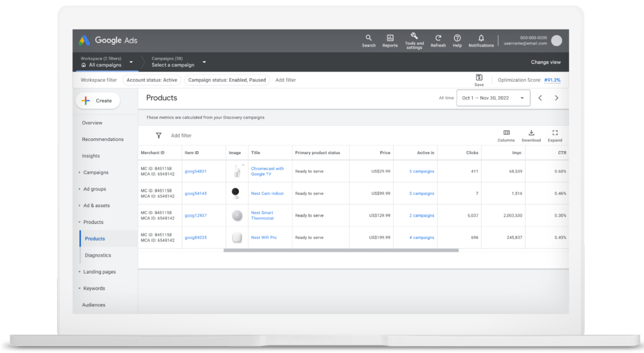The image size is (644, 353).
Task: Click the Refresh icon
Action: coord(438,38)
